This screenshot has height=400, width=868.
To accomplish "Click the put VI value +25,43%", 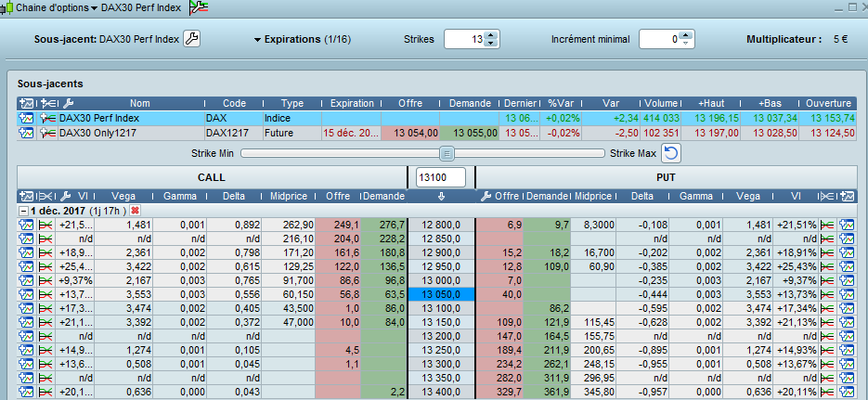I will coord(797,266).
